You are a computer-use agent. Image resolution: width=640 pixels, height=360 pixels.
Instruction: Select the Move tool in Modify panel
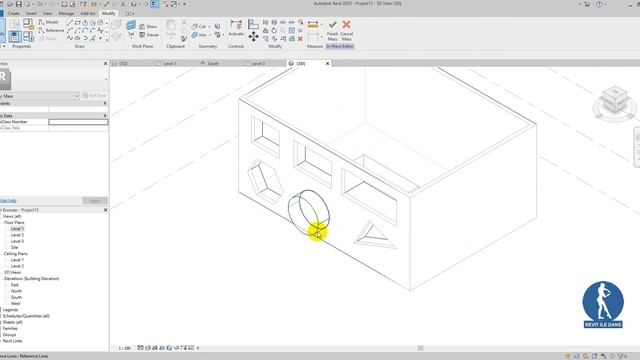(253, 37)
